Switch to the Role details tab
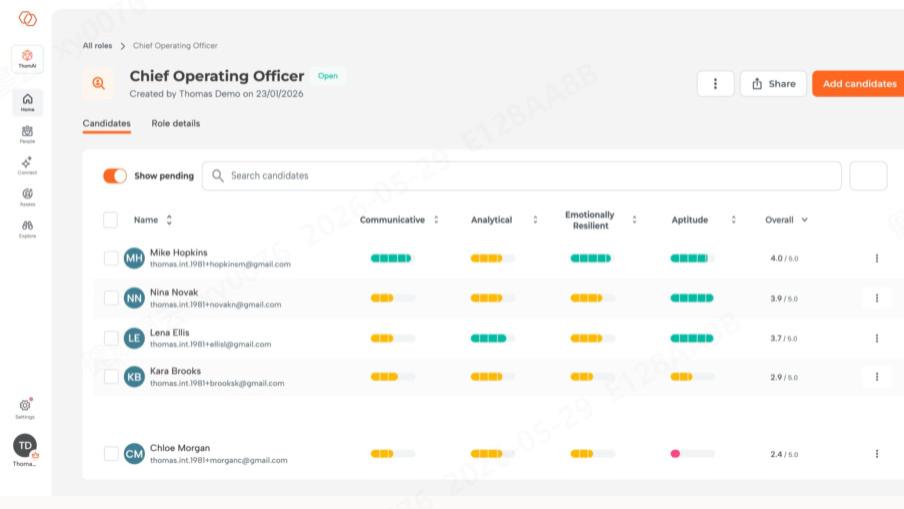The width and height of the screenshot is (904, 509). [x=175, y=123]
